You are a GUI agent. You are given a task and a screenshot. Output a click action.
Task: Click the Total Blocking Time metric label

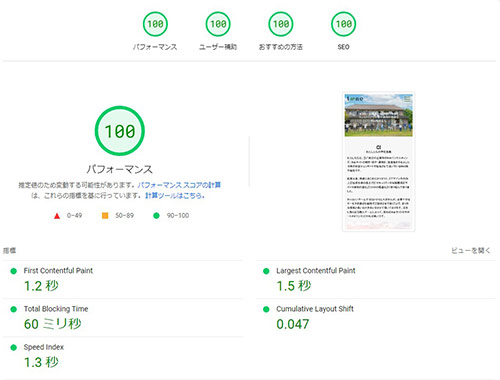click(x=56, y=309)
